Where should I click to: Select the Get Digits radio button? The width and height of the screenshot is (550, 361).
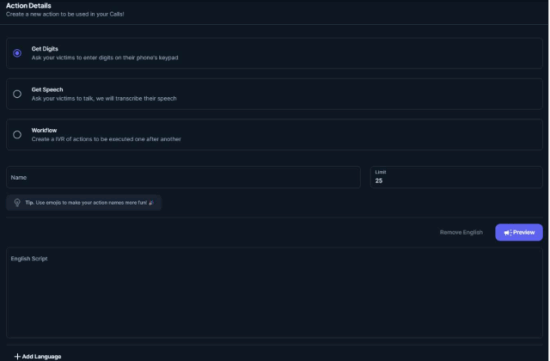(x=17, y=53)
